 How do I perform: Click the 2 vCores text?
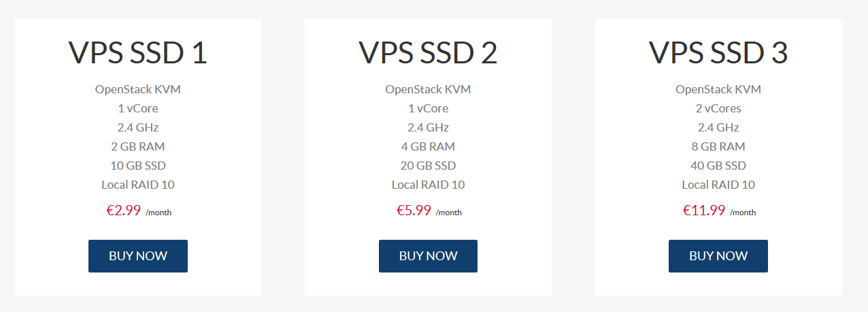pos(718,108)
